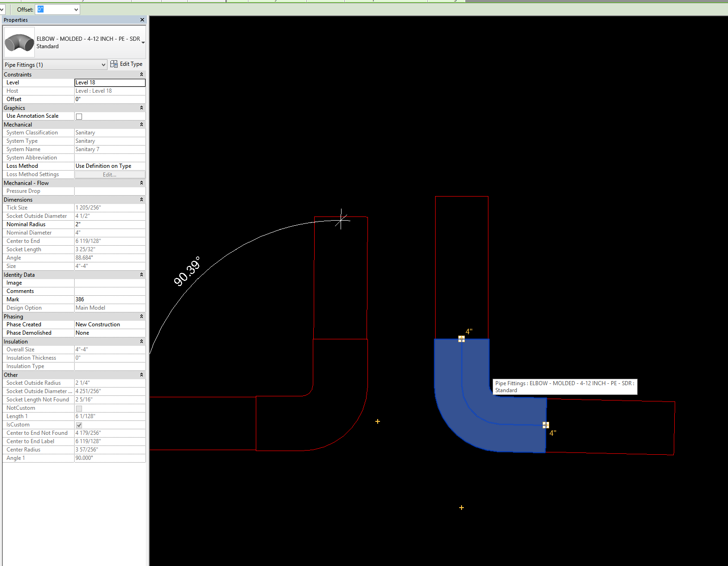Screen dimensions: 728x566
Task: Open the Offset dropdown in options bar
Action: point(76,9)
